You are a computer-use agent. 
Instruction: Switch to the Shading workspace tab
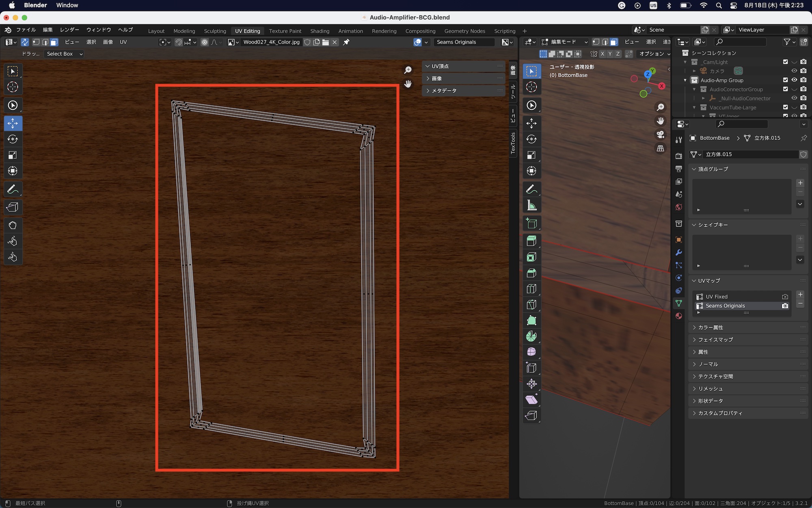[x=320, y=31]
